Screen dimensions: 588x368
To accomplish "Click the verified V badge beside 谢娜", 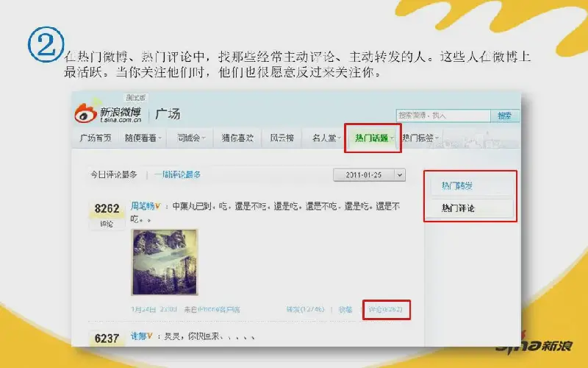I will [150, 336].
